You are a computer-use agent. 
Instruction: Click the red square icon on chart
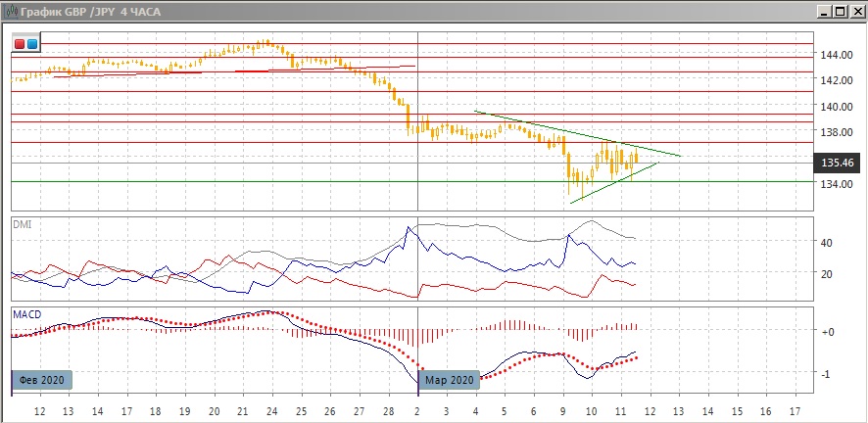pos(20,43)
